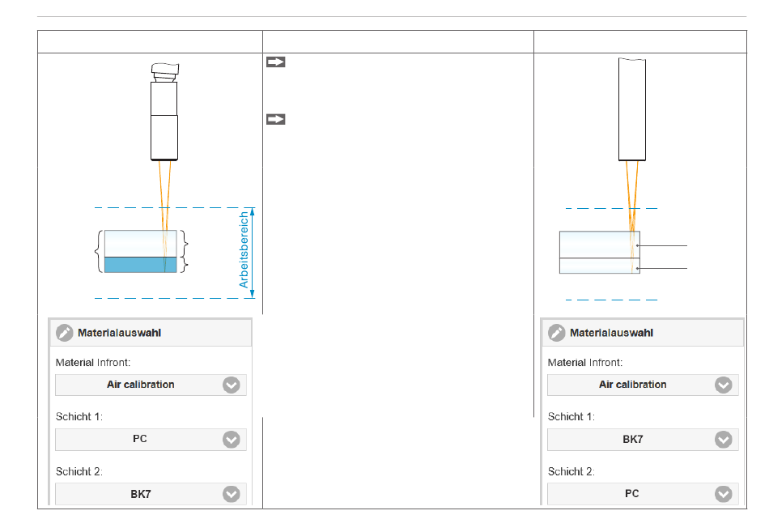Select the 'BK7' value under right Schicht 1
The height and width of the screenshot is (532, 769).
pyautogui.click(x=633, y=439)
